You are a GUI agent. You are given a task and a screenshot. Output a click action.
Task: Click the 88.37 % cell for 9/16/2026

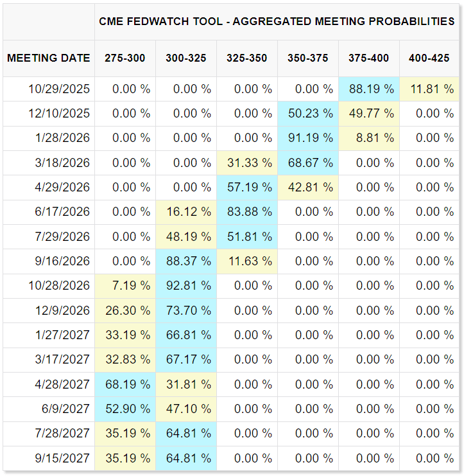(186, 261)
